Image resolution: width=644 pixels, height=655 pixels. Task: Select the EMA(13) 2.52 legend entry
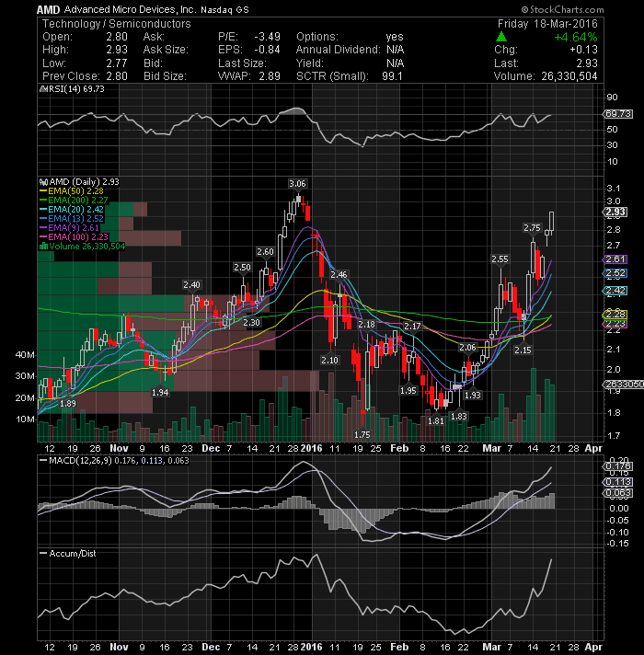pos(72,218)
